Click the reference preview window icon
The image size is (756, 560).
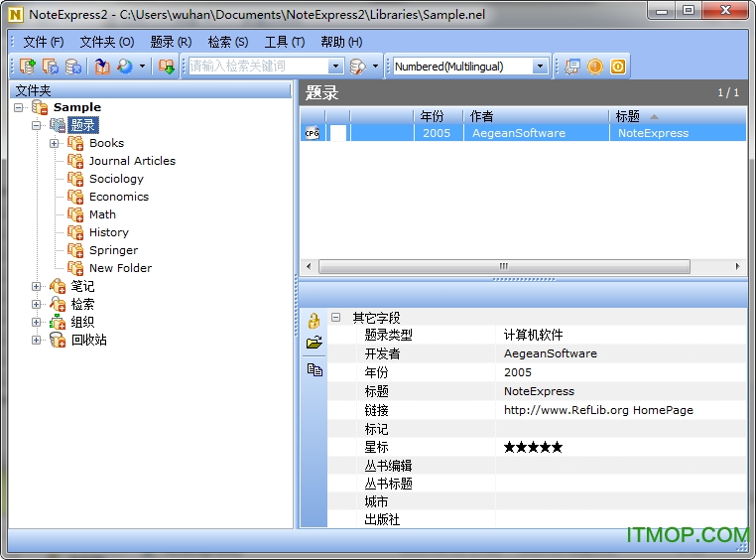(x=572, y=67)
